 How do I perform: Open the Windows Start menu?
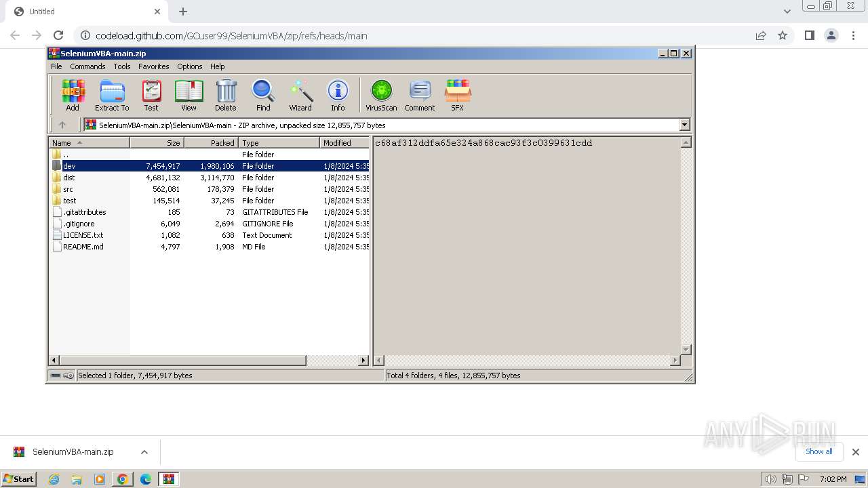click(x=19, y=479)
